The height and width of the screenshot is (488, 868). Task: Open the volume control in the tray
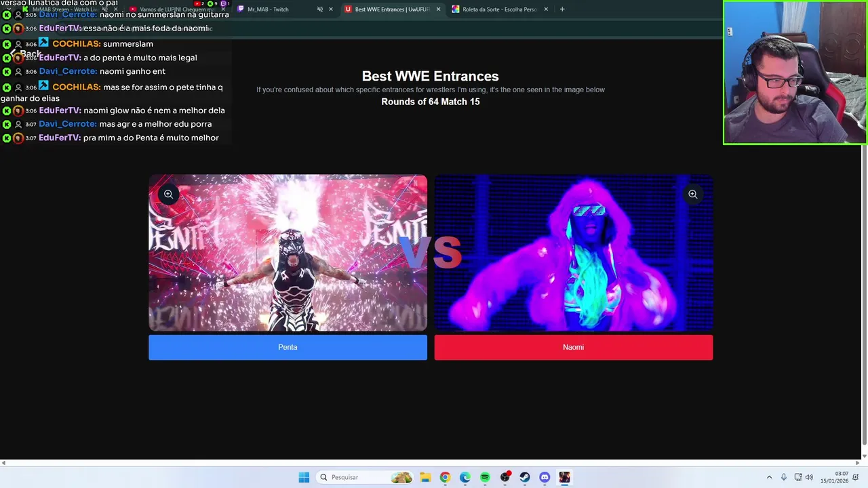[x=809, y=478]
